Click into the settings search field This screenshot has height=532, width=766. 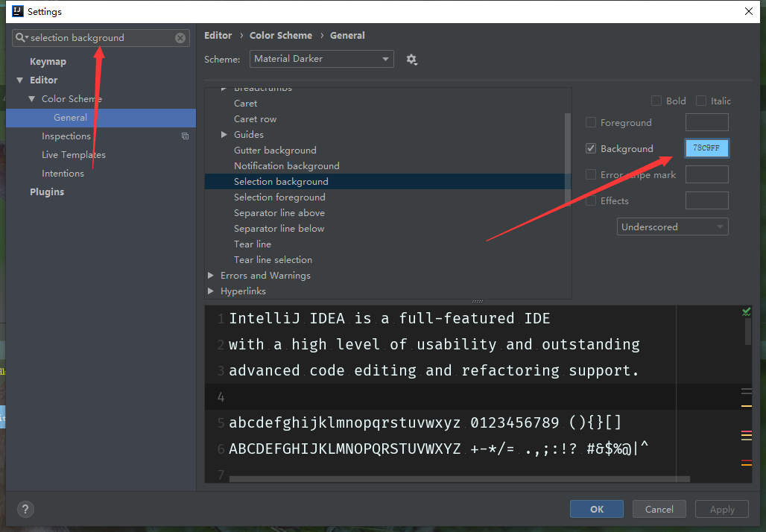101,37
